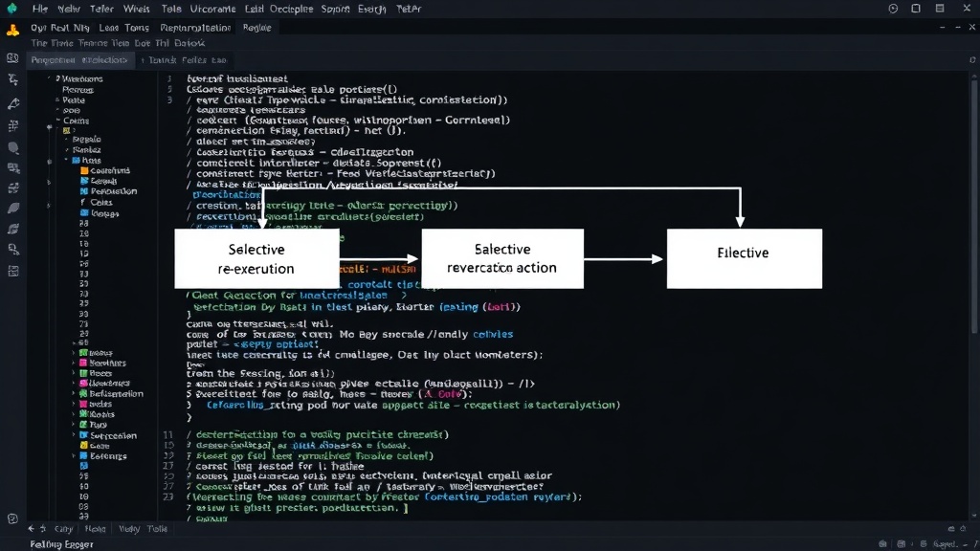Open the Hle menu
This screenshot has width=980, height=551.
tap(40, 9)
